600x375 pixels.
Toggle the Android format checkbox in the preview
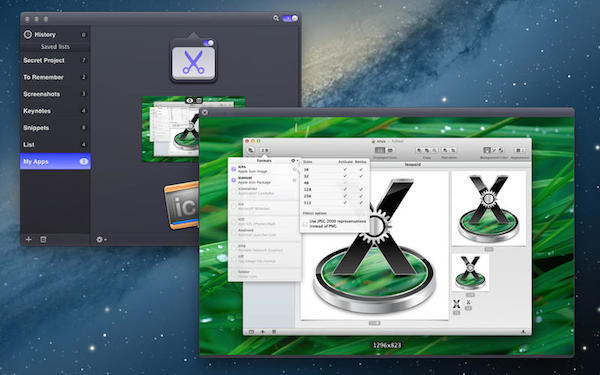(233, 232)
